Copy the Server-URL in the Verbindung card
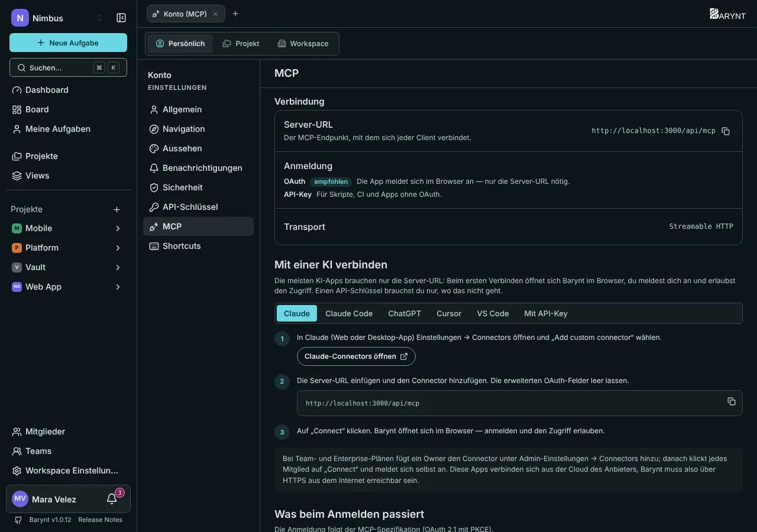757x532 pixels. [726, 131]
